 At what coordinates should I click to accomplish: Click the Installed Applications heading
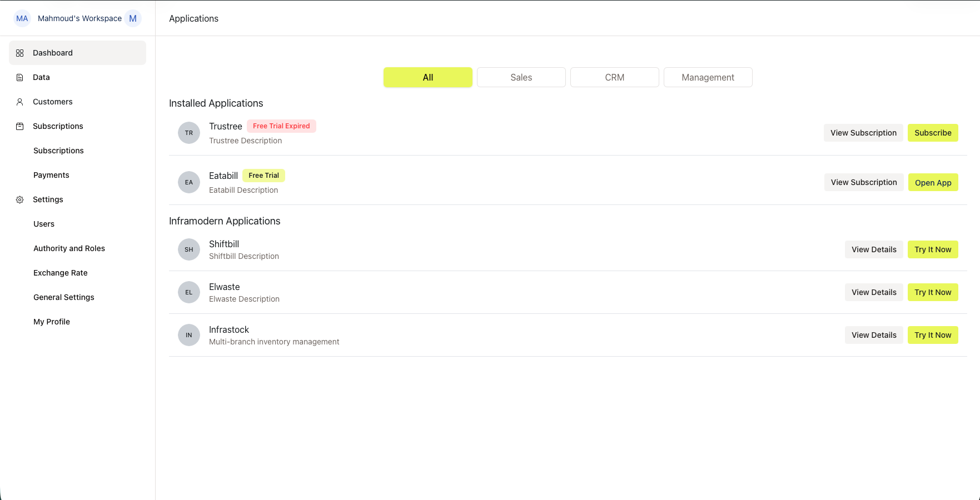tap(216, 103)
